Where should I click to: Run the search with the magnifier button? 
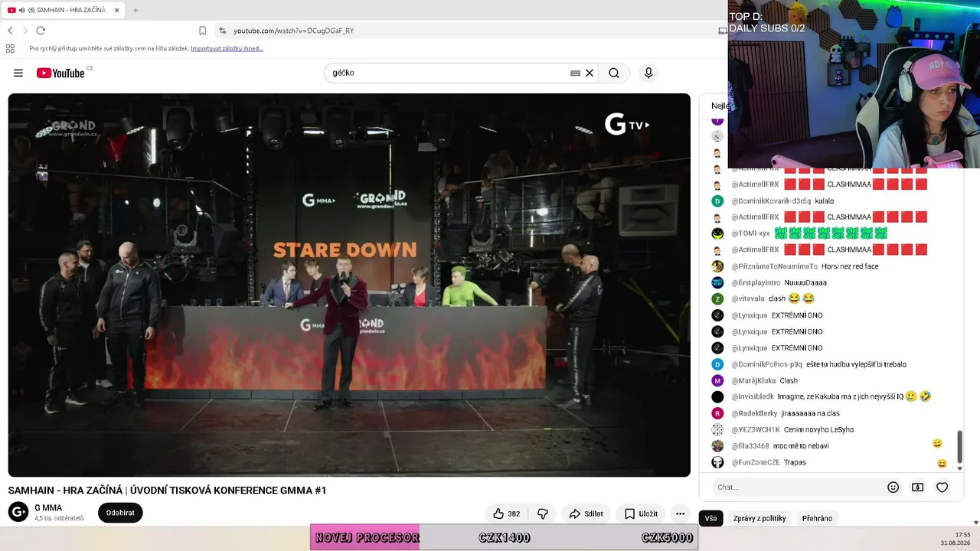pyautogui.click(x=614, y=73)
